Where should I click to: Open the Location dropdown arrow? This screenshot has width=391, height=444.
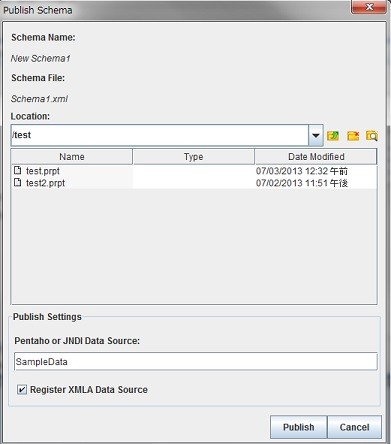tap(316, 135)
